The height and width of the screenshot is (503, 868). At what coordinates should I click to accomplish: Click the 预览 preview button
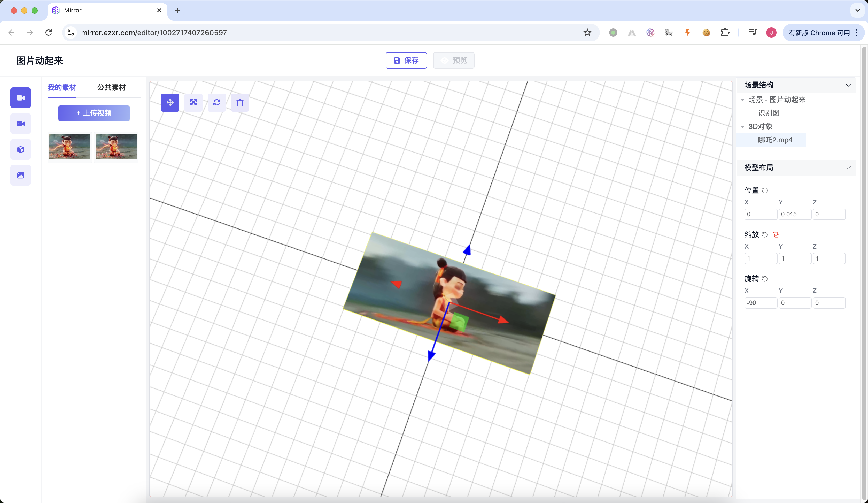click(x=454, y=60)
